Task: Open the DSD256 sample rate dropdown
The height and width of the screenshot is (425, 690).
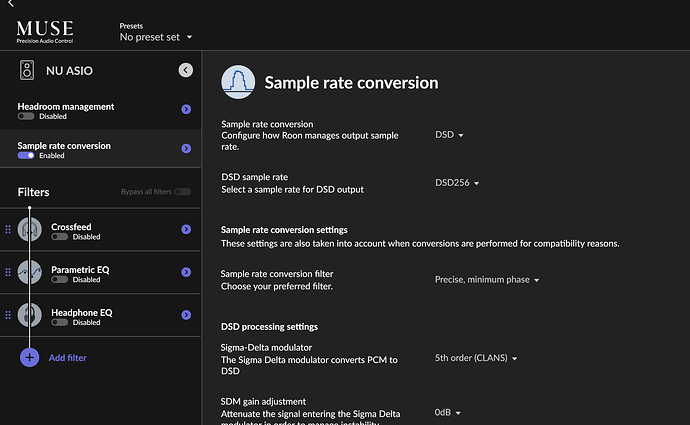Action: [458, 183]
